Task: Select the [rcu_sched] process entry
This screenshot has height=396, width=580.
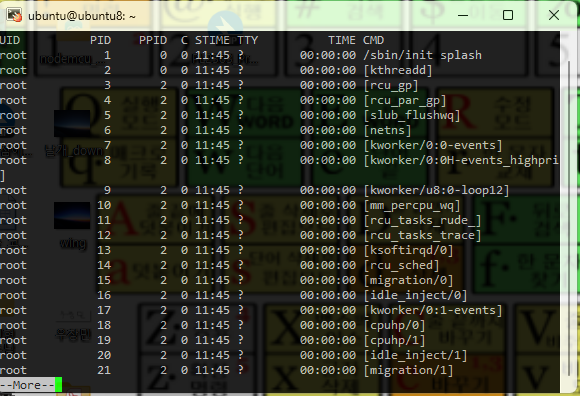Action: pos(401,265)
